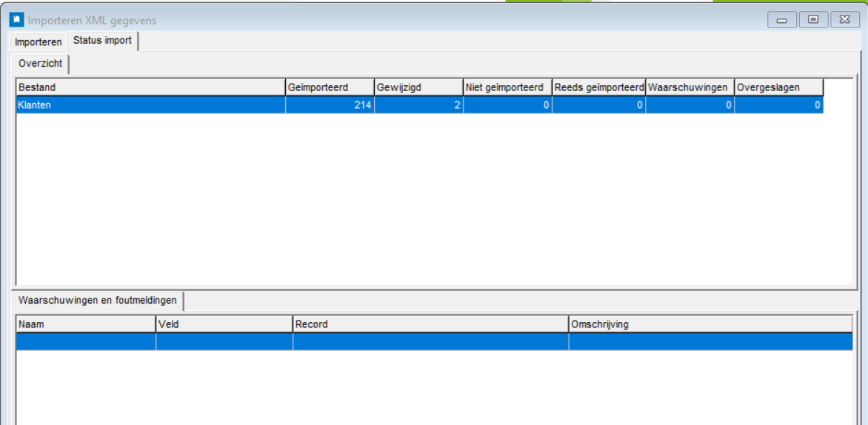The height and width of the screenshot is (425, 868).
Task: Sort by the Bestand column header
Action: pos(150,87)
